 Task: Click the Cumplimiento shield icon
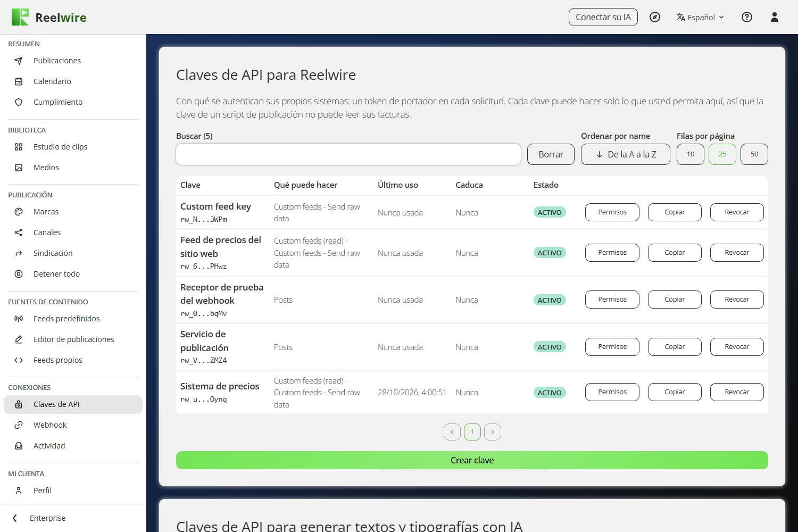point(19,102)
